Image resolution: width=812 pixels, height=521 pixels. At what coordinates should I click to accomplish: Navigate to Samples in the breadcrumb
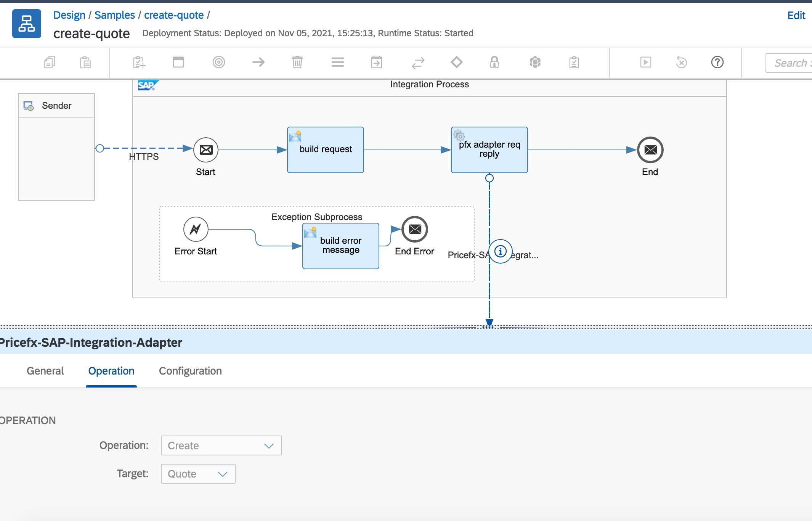pyautogui.click(x=114, y=15)
